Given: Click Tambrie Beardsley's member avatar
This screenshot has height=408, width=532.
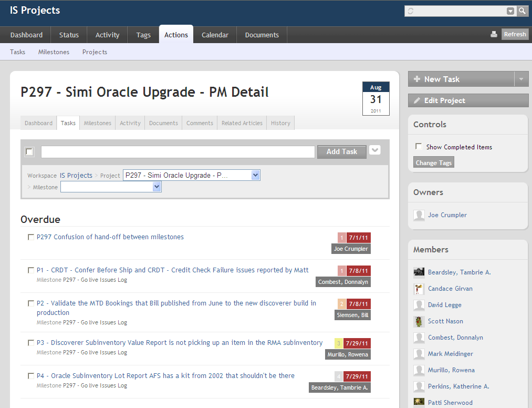Looking at the screenshot, I should [419, 272].
